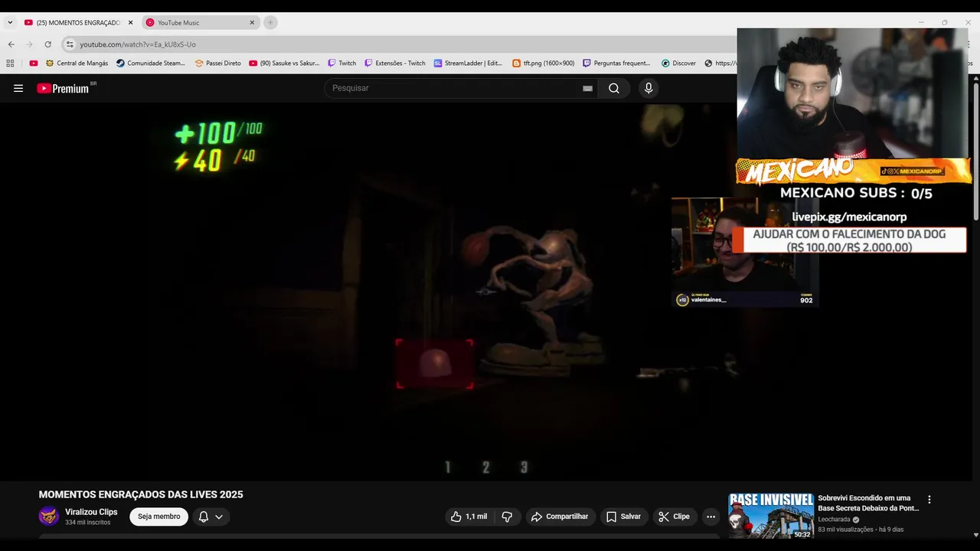This screenshot has width=980, height=551.
Task: Go back in browser history
Action: 11,44
